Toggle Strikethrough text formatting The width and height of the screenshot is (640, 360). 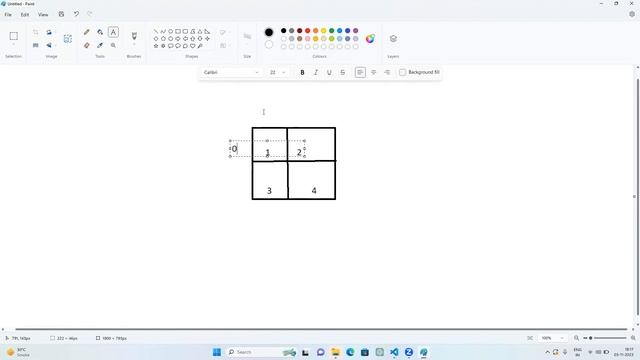(342, 72)
